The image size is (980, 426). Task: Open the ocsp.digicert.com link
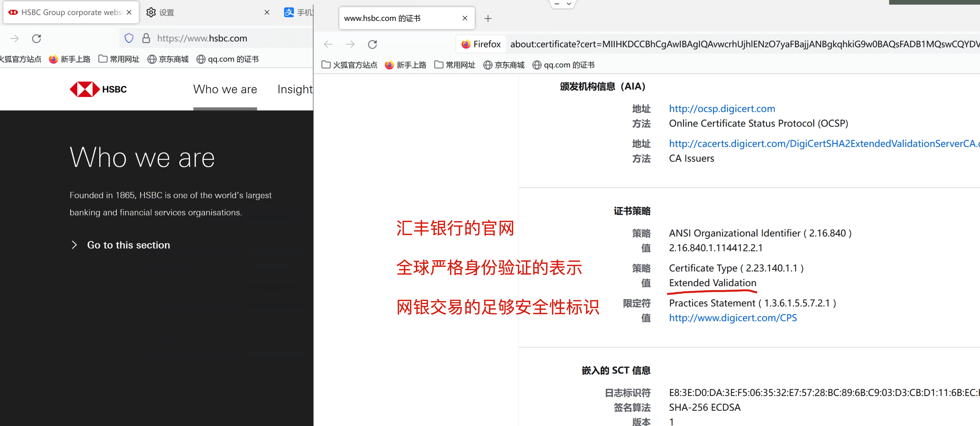pos(722,108)
